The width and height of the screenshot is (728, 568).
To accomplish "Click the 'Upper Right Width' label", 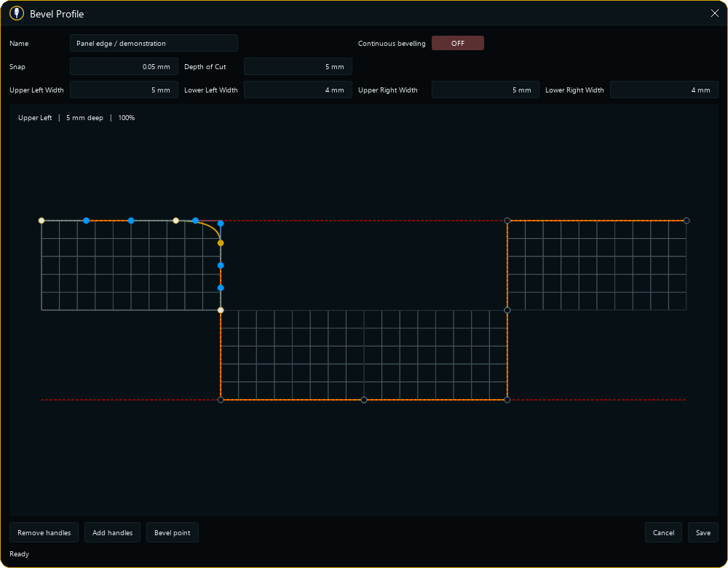I will [388, 90].
